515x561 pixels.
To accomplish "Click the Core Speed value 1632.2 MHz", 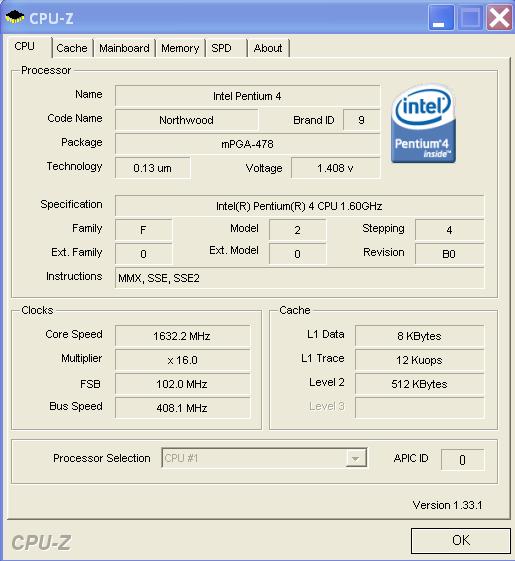I will (182, 336).
